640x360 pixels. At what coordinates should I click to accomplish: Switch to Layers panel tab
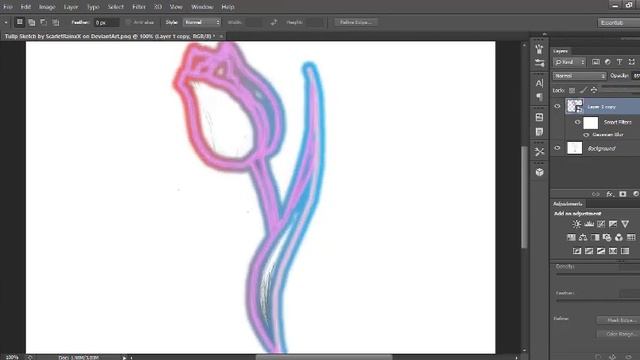[x=560, y=51]
